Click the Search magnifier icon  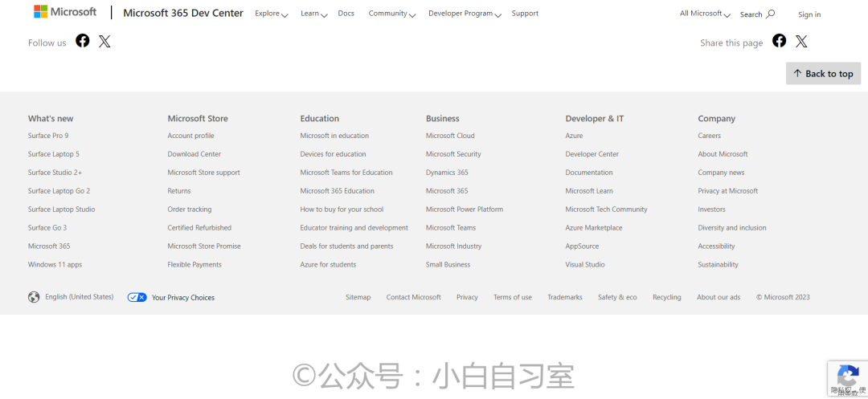tap(770, 14)
